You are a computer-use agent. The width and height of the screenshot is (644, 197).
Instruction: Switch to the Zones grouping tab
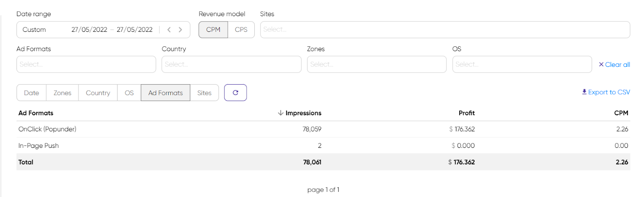pos(62,93)
